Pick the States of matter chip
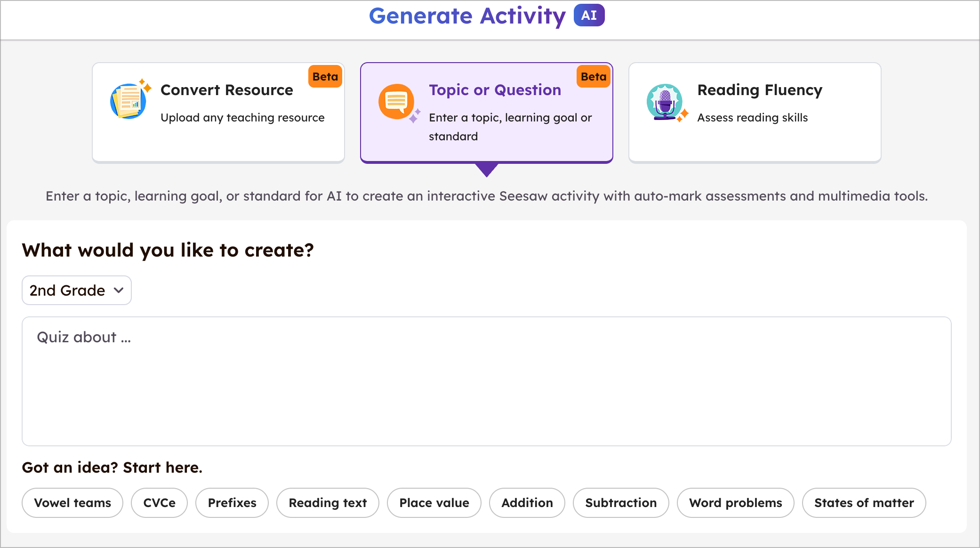This screenshot has width=980, height=548. coord(864,503)
